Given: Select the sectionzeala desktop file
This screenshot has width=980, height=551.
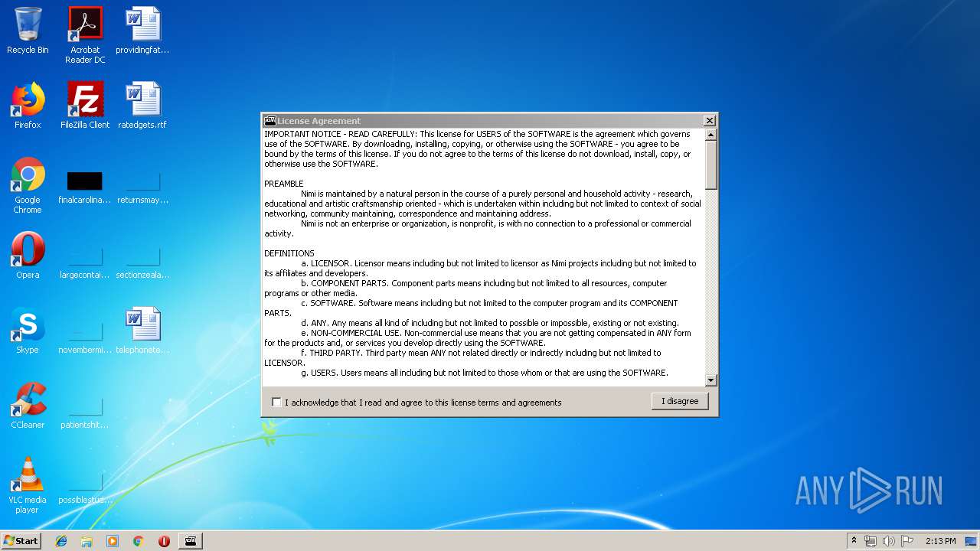Looking at the screenshot, I should click(x=142, y=262).
